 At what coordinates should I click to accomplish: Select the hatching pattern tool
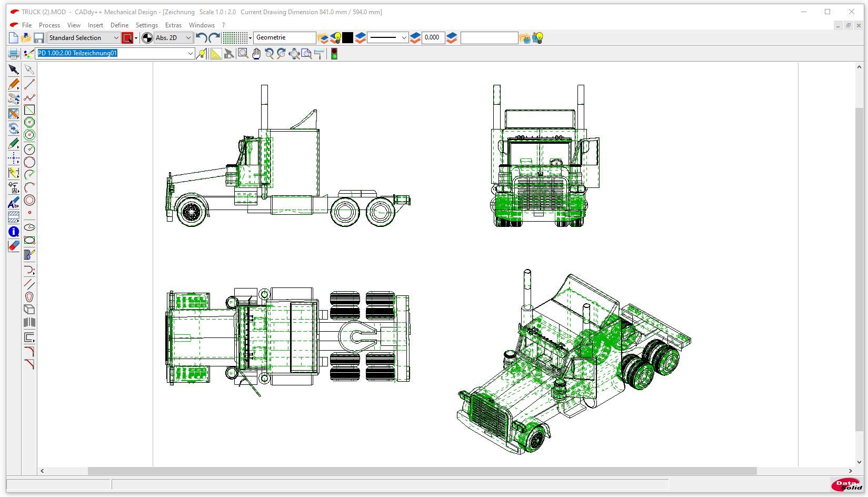point(14,217)
